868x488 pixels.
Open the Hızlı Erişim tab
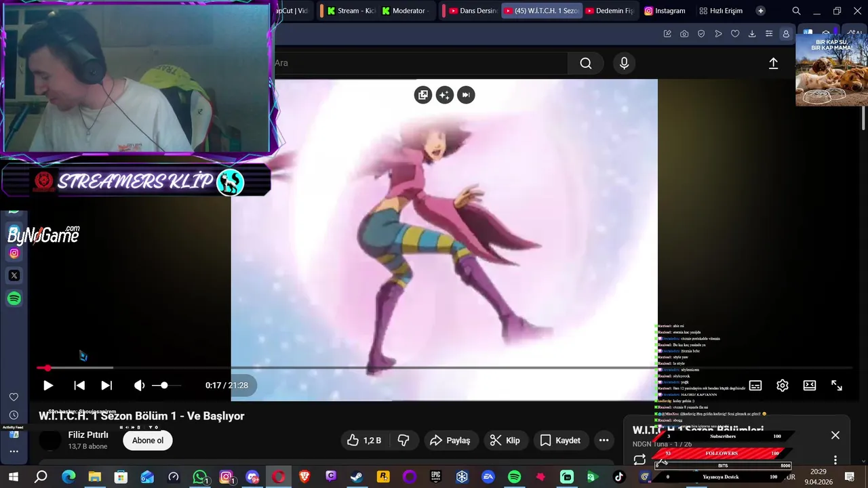(x=721, y=11)
